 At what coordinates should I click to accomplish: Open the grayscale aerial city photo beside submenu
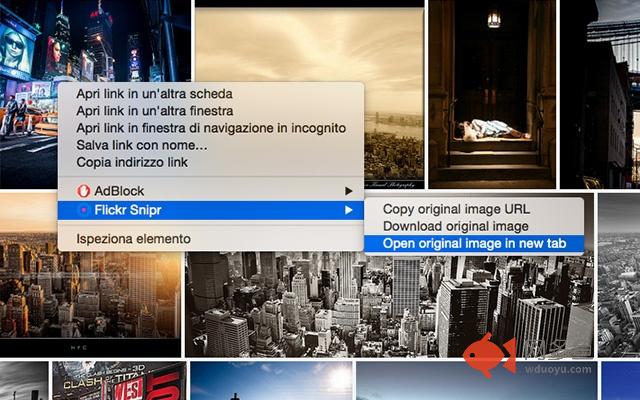coord(619,275)
